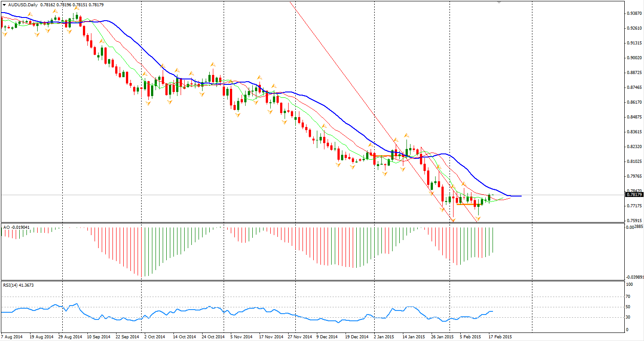Image resolution: width=644 pixels, height=341 pixels.
Task: Click the 0.86170 price scale value
Action: click(x=634, y=102)
